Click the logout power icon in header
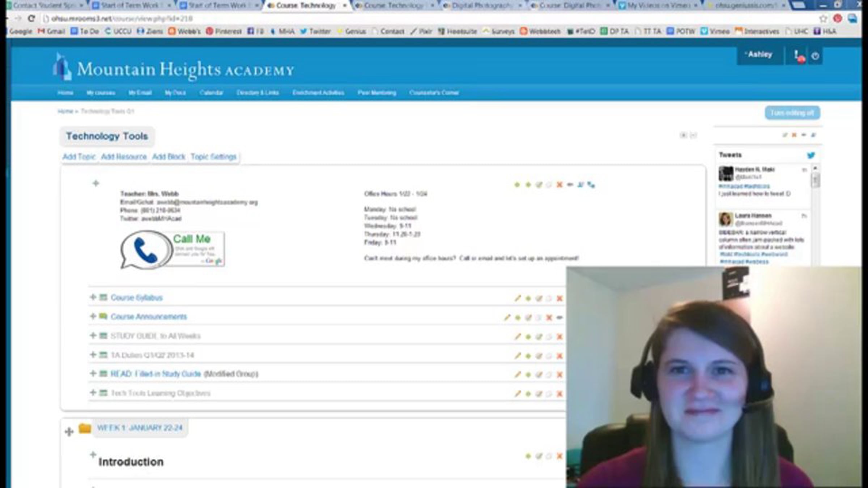The height and width of the screenshot is (488, 868). tap(815, 56)
